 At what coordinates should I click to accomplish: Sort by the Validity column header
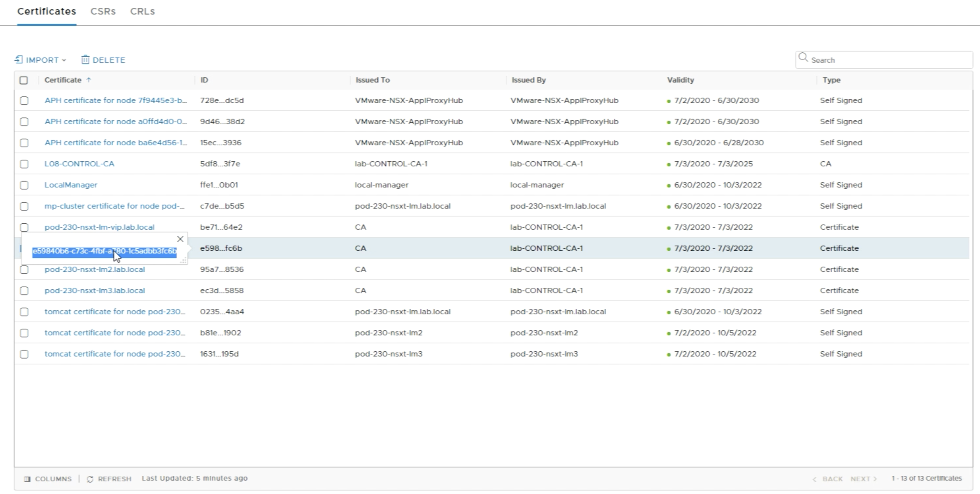pos(680,80)
